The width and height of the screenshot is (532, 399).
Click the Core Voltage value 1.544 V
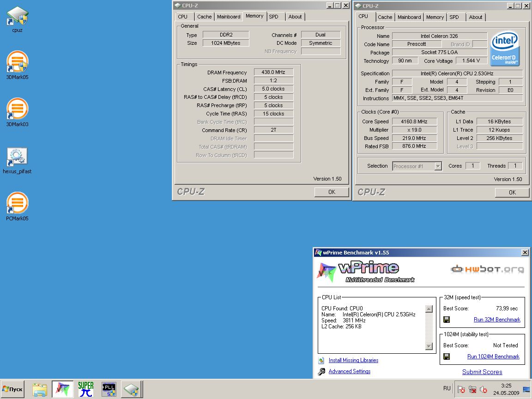coord(471,61)
